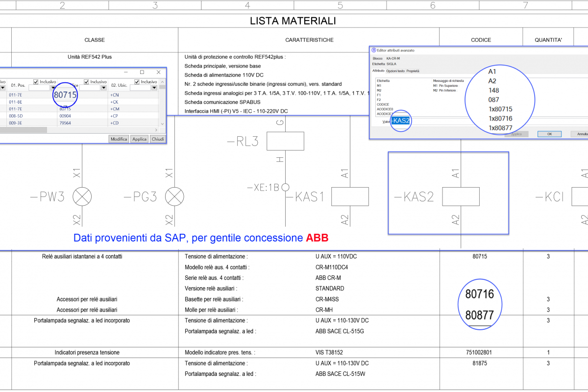The image size is (588, 392).
Task: Select the -PW3 lamp symbol
Action: [x=82, y=197]
